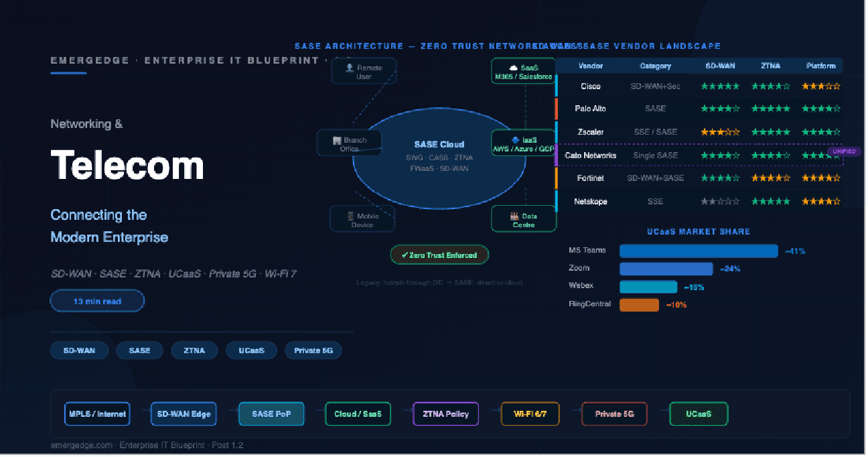This screenshot has height=457, width=868.
Task: Click the red Private 5G flow box
Action: (615, 414)
